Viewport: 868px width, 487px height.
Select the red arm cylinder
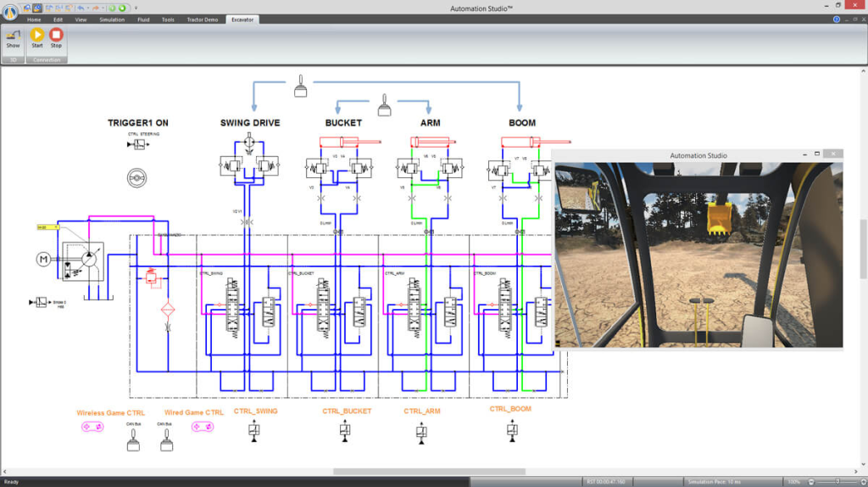point(432,142)
